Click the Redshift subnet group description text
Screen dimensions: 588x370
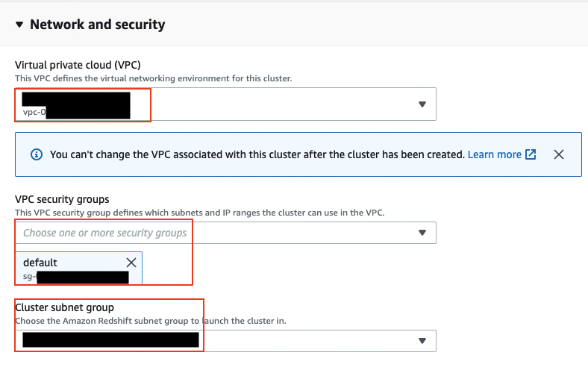(150, 321)
